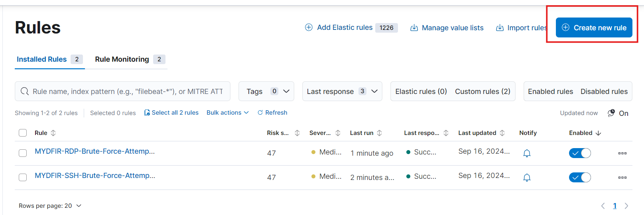Click the notify bell for RDP rule

(x=527, y=153)
